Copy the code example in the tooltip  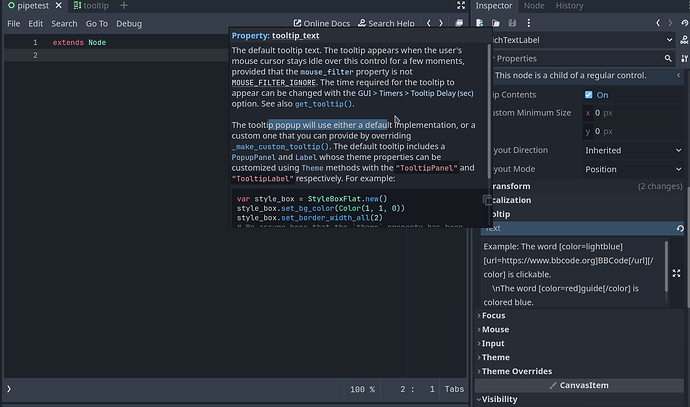click(487, 200)
